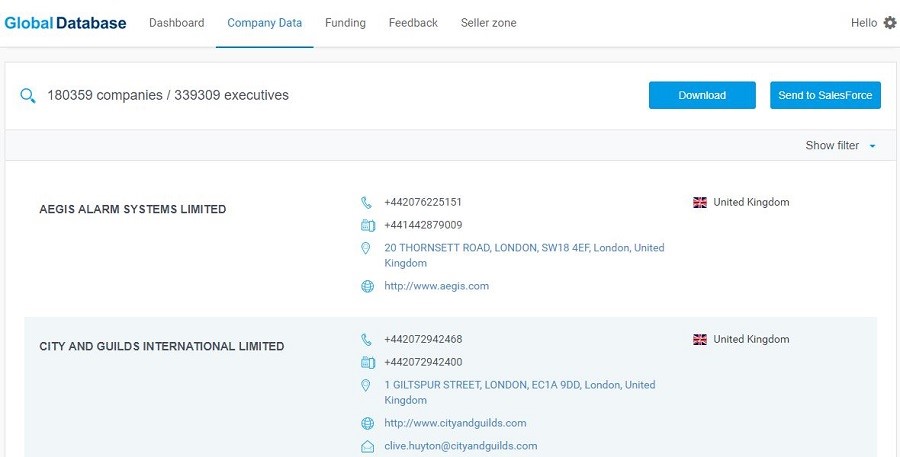This screenshot has height=457, width=900.
Task: Click fax icon beside +441442879009
Action: (x=368, y=226)
